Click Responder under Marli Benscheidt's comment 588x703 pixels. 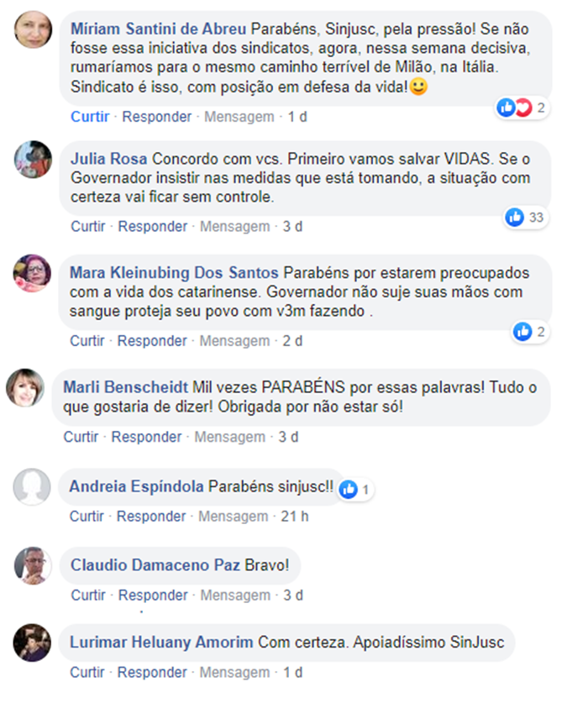coord(146,437)
